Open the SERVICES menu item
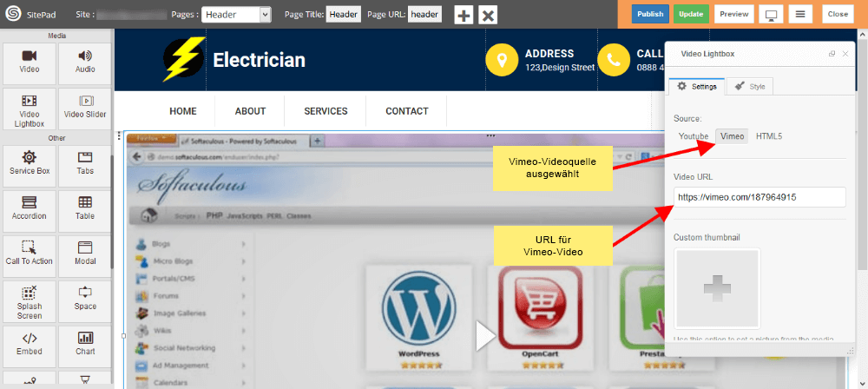The height and width of the screenshot is (389, 868). 325,111
